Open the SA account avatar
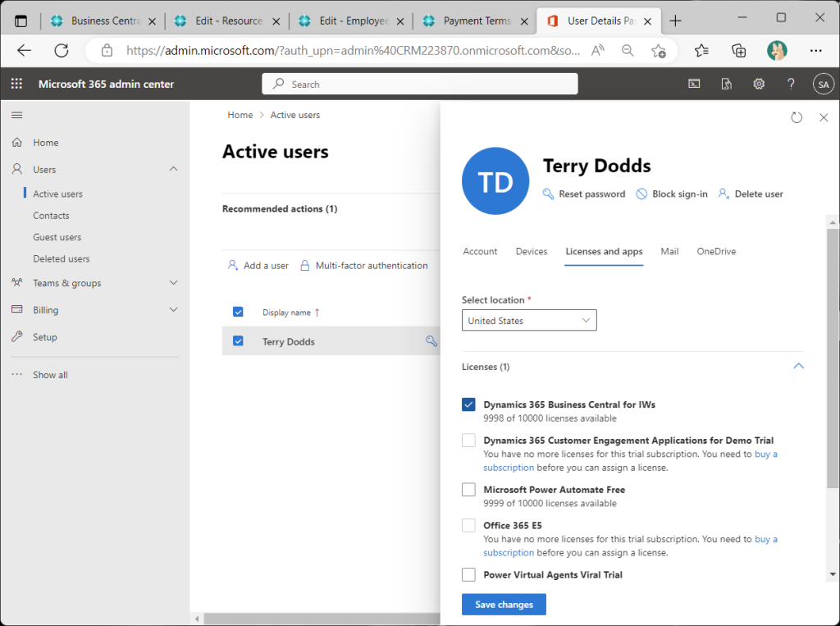Image resolution: width=840 pixels, height=626 pixels. pos(824,85)
